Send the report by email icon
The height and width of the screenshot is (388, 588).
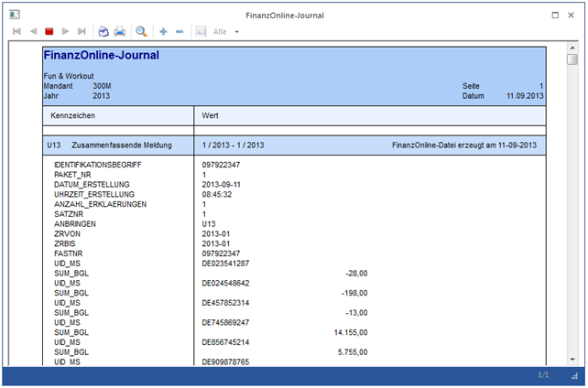pyautogui.click(x=103, y=31)
